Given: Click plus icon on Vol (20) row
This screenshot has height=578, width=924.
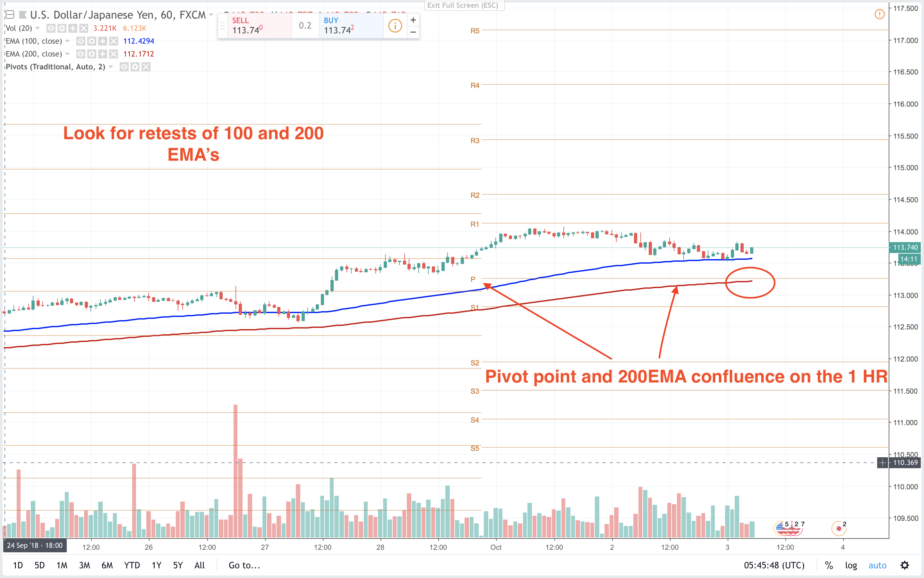Looking at the screenshot, I should [x=73, y=28].
